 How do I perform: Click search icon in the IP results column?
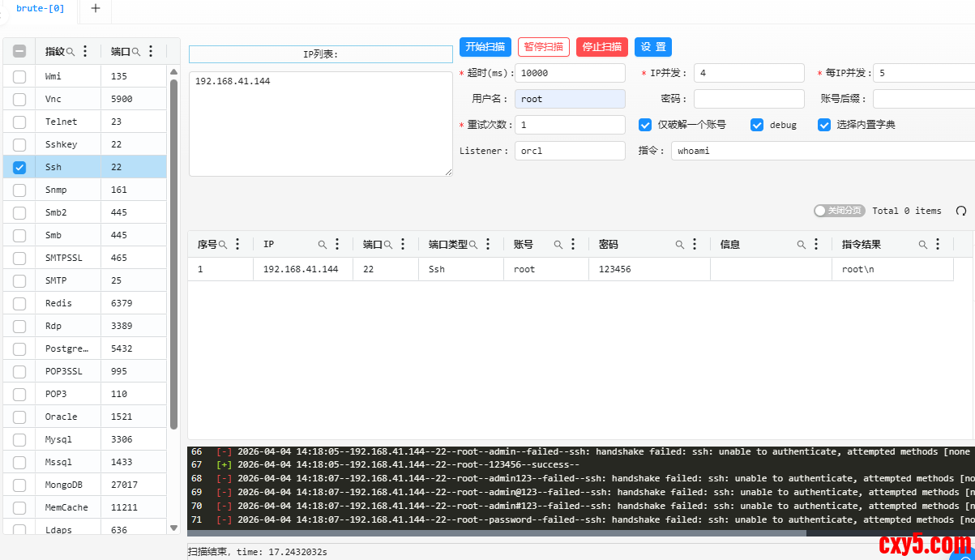(x=322, y=245)
